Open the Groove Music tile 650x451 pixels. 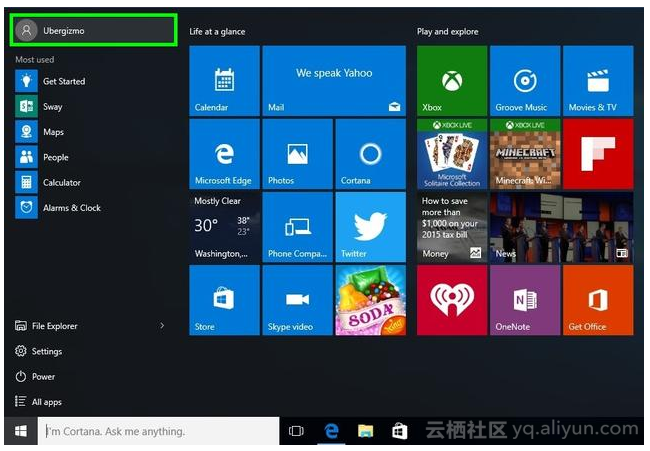525,81
